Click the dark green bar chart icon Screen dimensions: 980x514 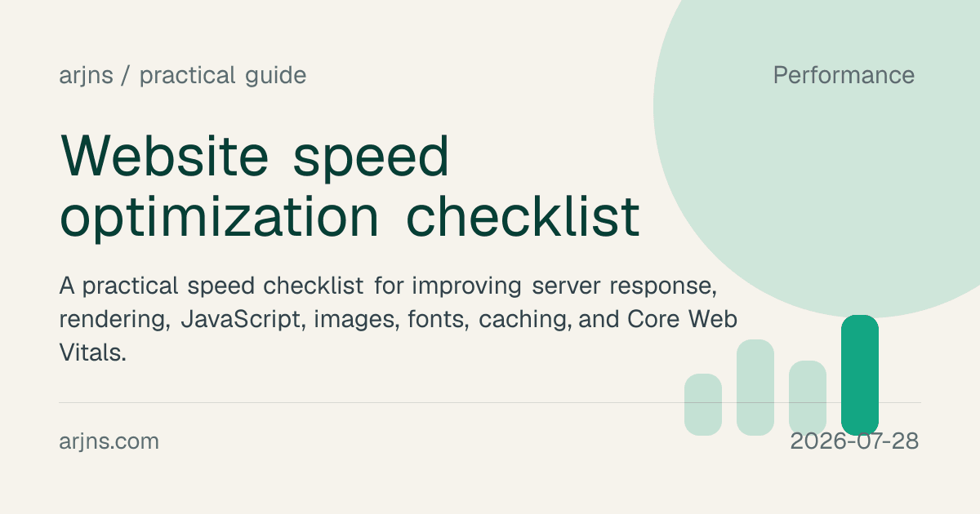point(860,375)
